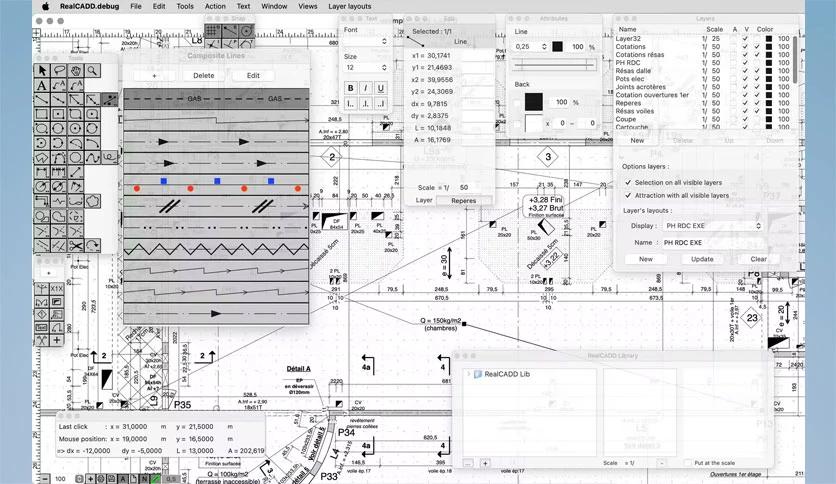The height and width of the screenshot is (484, 836).
Task: Toggle bold text formatting
Action: (x=350, y=88)
